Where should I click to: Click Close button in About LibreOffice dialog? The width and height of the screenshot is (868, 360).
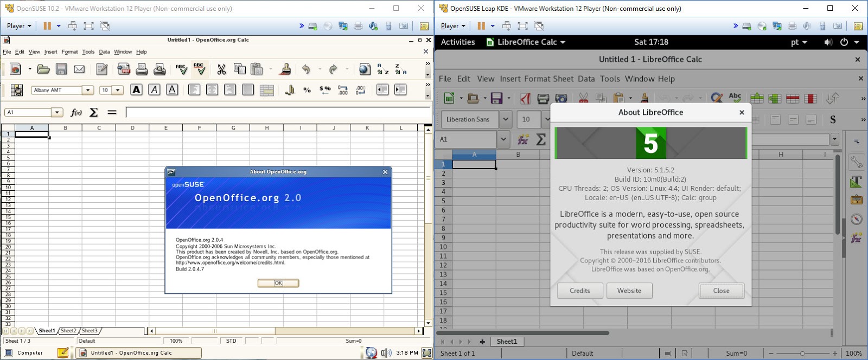click(x=721, y=291)
